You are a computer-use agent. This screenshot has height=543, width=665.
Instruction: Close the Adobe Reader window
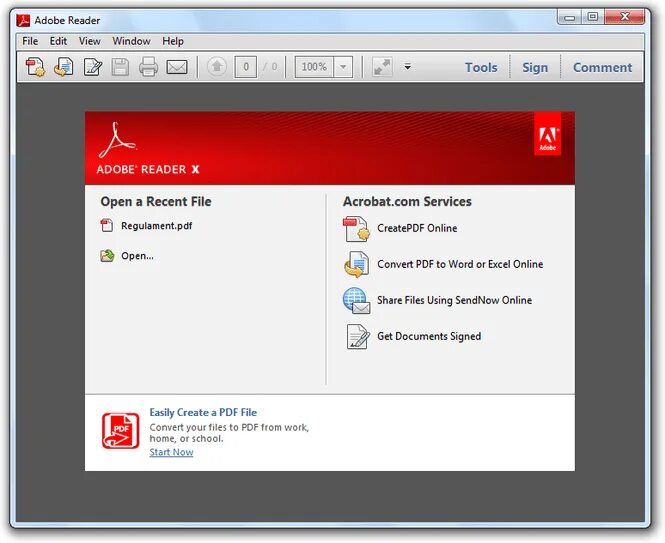(x=624, y=17)
